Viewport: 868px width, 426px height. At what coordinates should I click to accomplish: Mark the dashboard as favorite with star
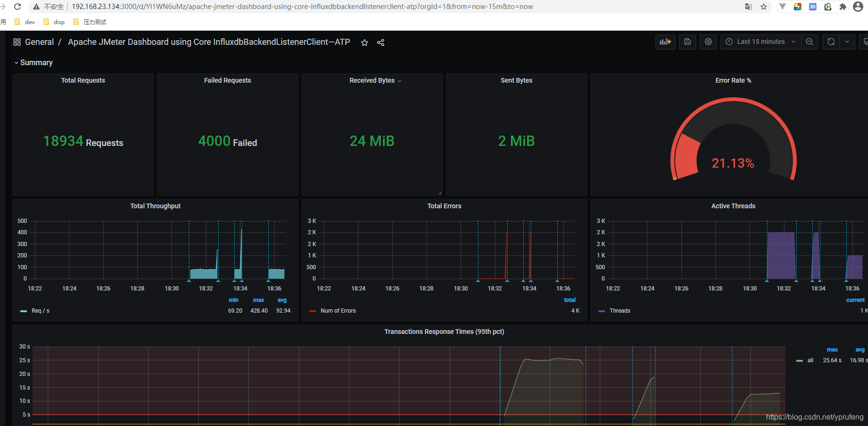(365, 43)
